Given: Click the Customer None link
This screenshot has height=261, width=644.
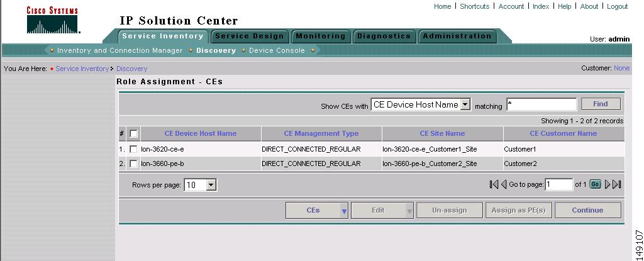Looking at the screenshot, I should 621,68.
